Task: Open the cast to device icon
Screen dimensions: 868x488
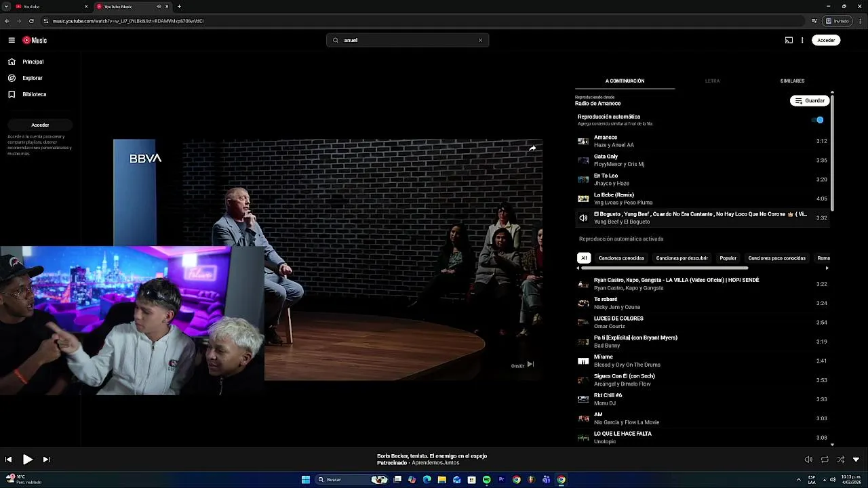Action: tap(789, 40)
